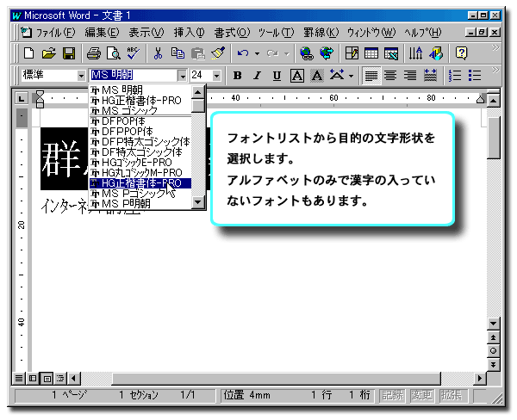
Task: Choose HG丸ゴシックM-PRO font
Action: tap(140, 173)
